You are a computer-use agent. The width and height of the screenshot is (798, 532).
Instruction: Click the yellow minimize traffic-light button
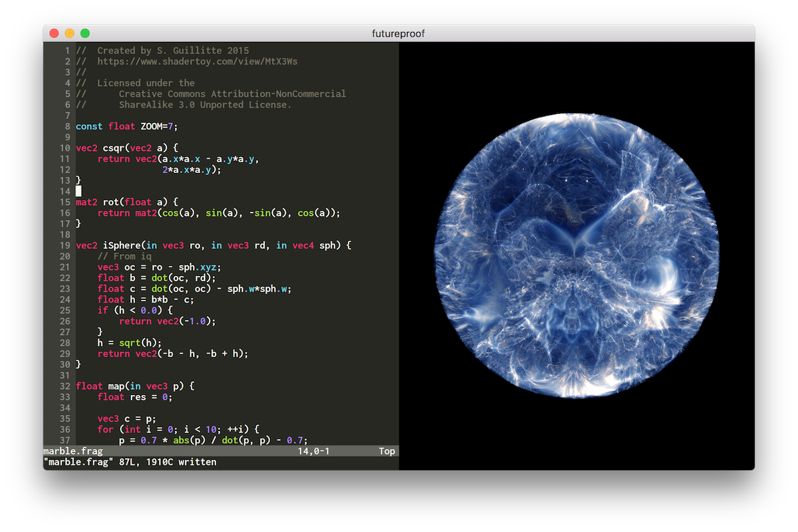[68, 32]
